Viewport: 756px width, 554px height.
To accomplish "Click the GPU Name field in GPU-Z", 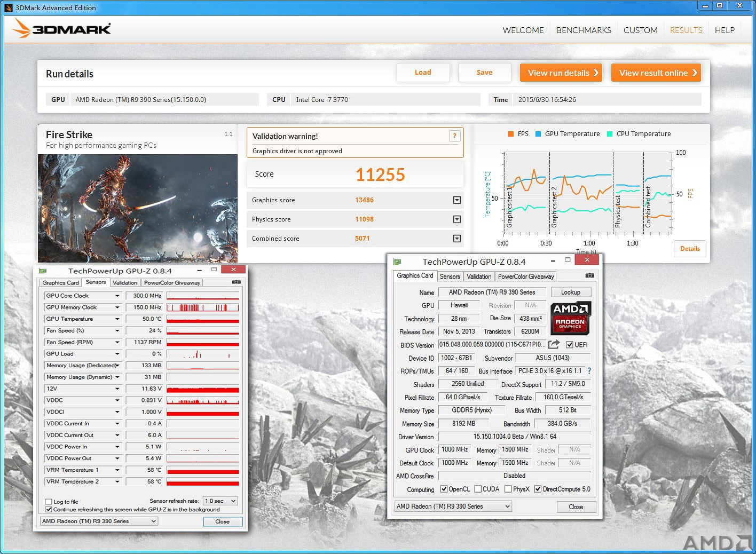I will coord(492,292).
